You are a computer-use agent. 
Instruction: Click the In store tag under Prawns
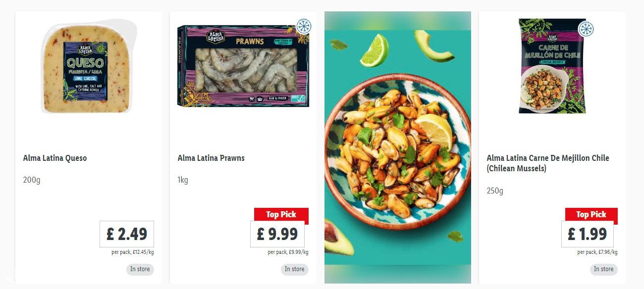(294, 269)
